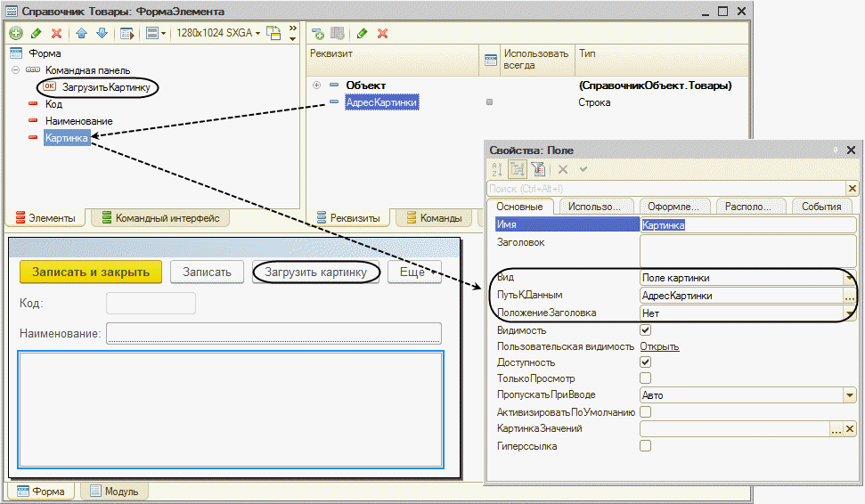This screenshot has width=865, height=504.
Task: Switch to the Командный интерфейс tab
Action: click(x=160, y=218)
